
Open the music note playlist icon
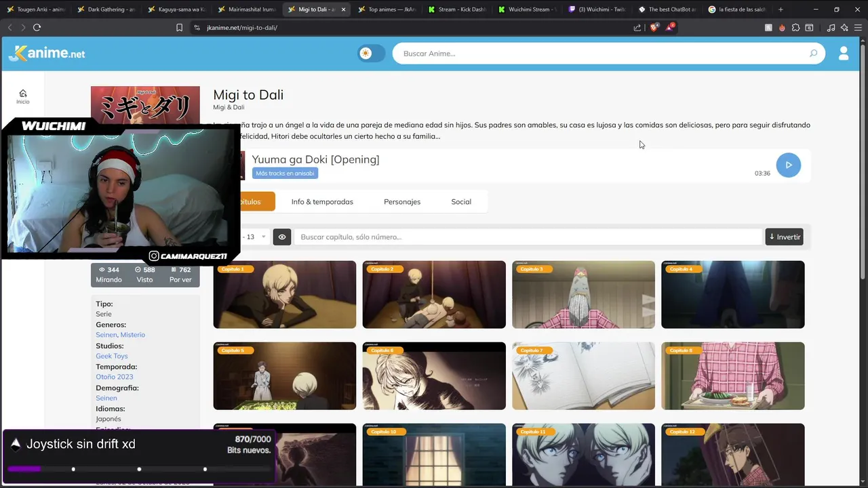click(831, 28)
